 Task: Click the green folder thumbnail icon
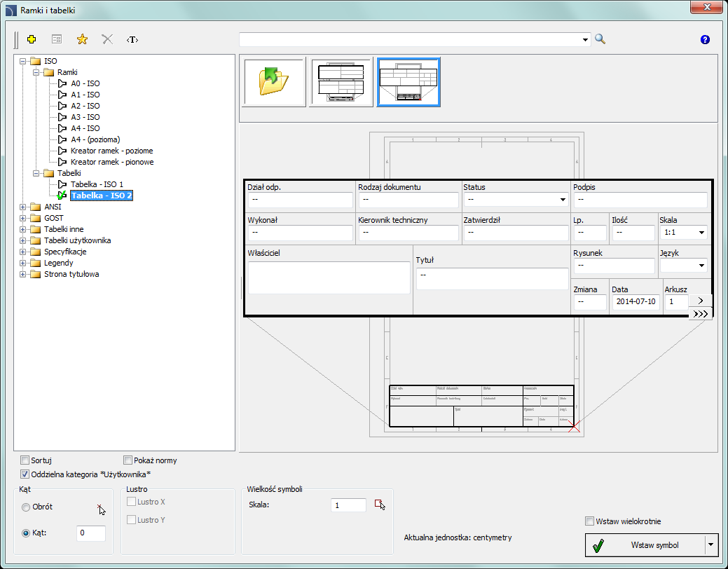click(274, 82)
